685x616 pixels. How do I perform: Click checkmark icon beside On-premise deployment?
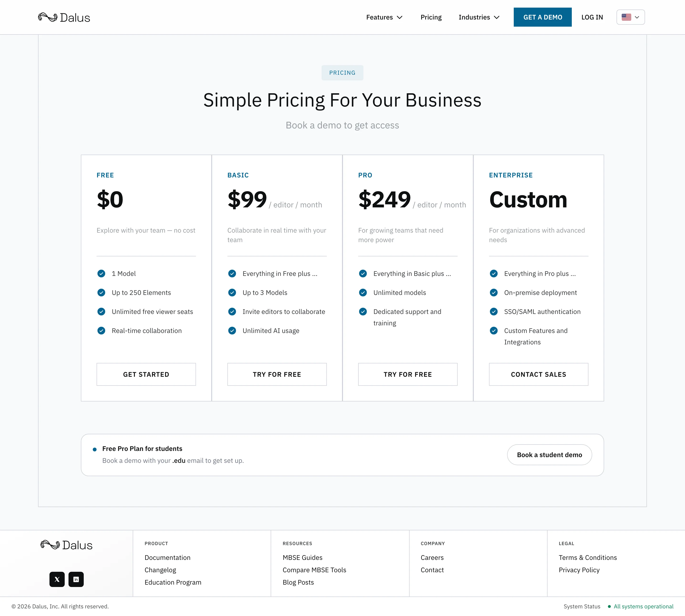coord(494,293)
